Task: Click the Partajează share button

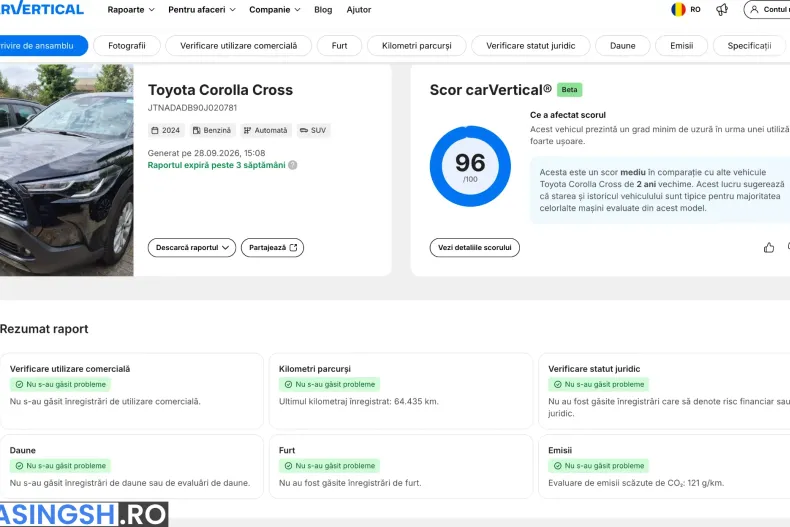Action: tap(273, 248)
